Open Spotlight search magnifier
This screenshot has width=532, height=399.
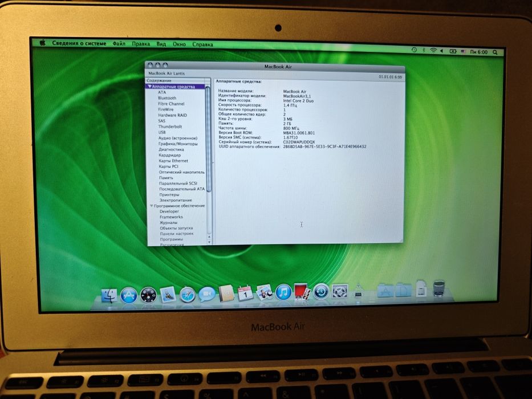coord(496,52)
